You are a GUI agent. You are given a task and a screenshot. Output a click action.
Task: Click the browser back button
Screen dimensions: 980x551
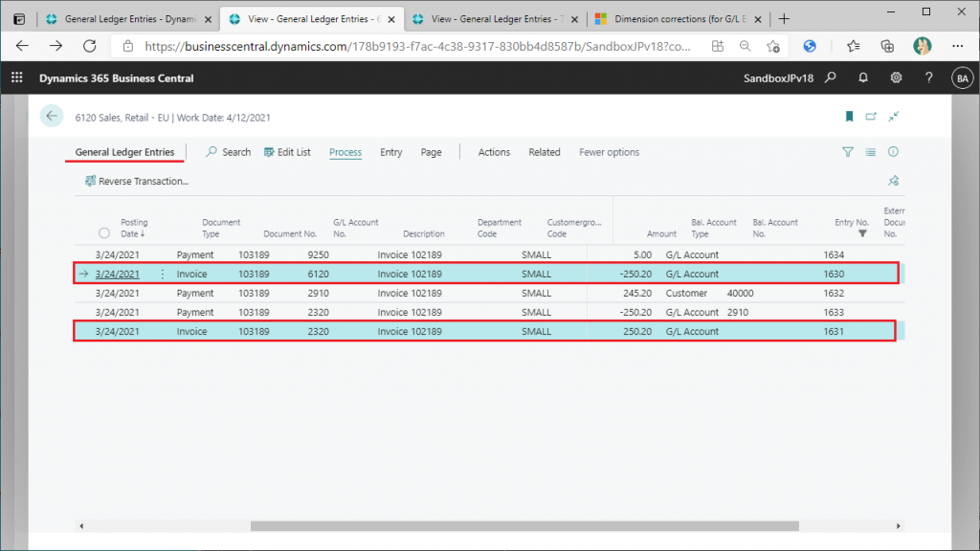click(23, 46)
